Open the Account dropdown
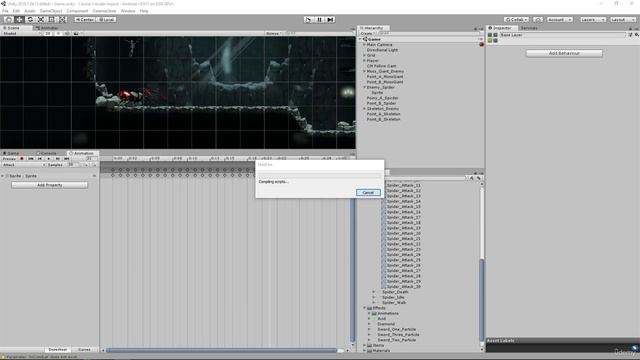 pos(560,19)
